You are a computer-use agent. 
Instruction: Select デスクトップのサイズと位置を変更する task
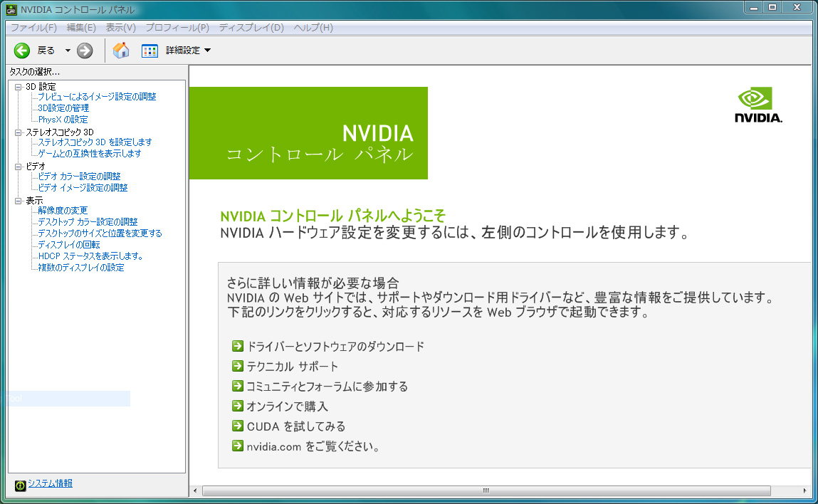100,233
